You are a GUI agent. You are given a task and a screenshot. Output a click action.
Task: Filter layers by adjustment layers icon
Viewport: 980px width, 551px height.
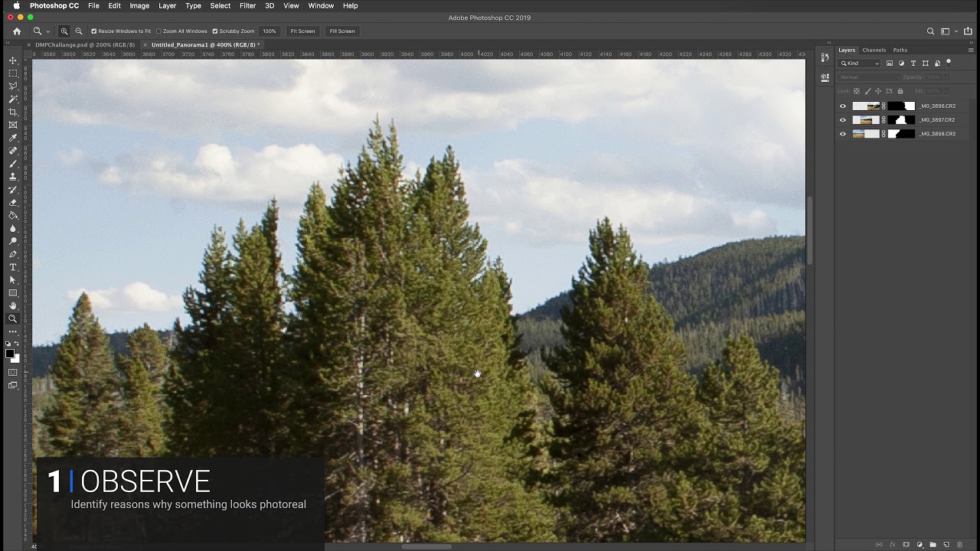[x=901, y=64]
